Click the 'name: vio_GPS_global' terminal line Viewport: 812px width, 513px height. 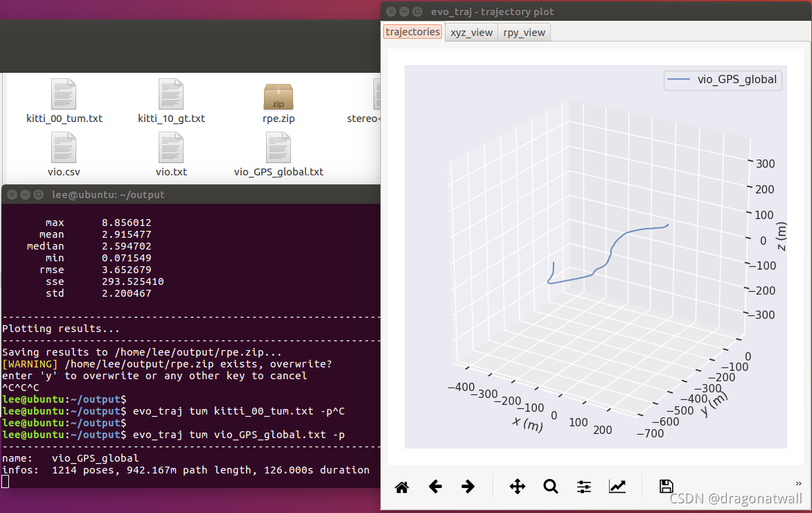[71, 459]
